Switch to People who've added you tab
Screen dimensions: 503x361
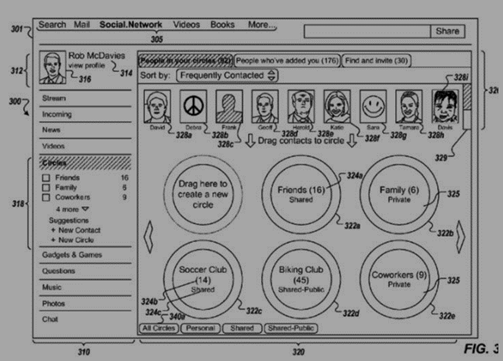[287, 61]
